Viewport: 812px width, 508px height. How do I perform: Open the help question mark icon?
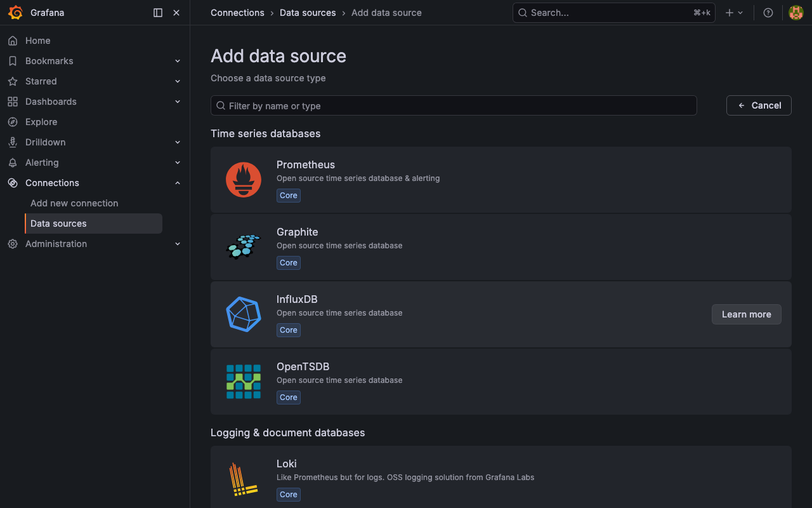click(x=768, y=13)
